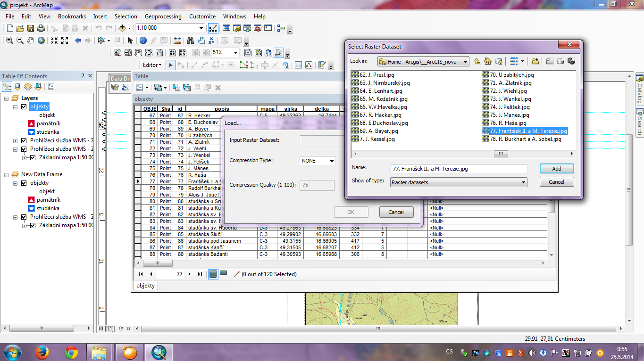Activate the Identify info tool
The image size is (644, 361).
(142, 41)
